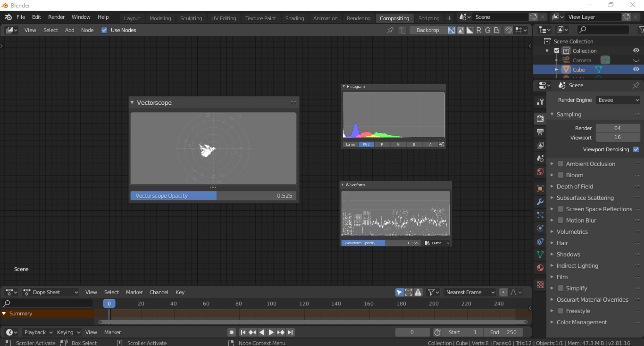Open the World properties globe icon

[540, 172]
